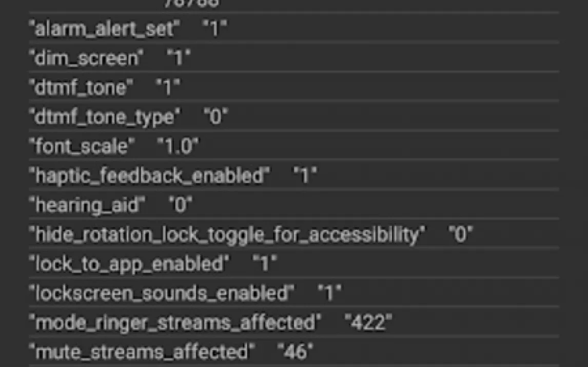588x367 pixels.
Task: Select the "1" value for haptic_feedback_enabled
Action: coord(305,176)
